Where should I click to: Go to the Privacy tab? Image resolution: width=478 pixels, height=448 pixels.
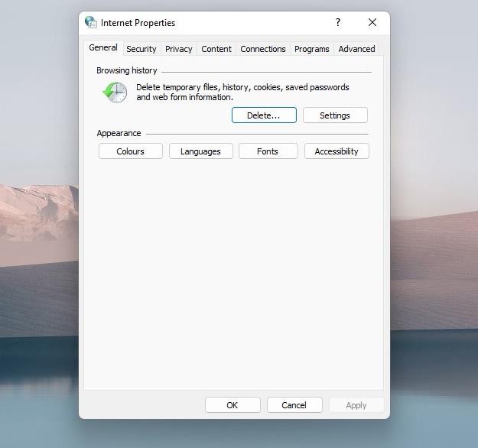coord(179,49)
